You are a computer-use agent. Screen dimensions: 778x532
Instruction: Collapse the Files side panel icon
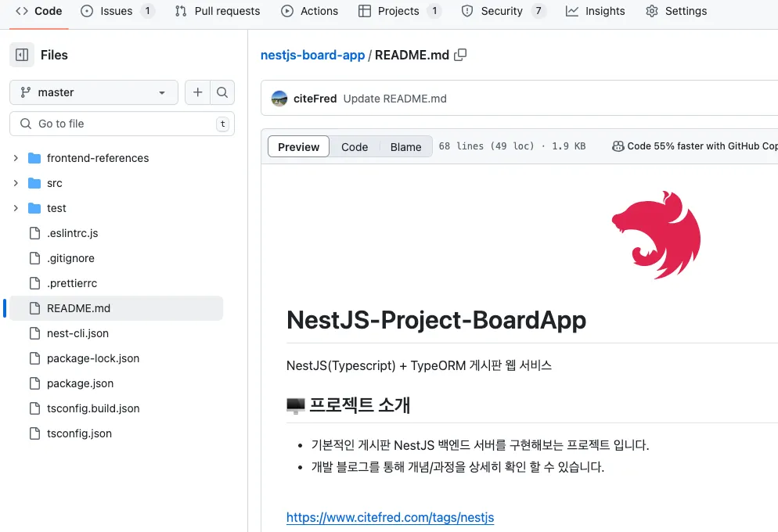tap(22, 55)
